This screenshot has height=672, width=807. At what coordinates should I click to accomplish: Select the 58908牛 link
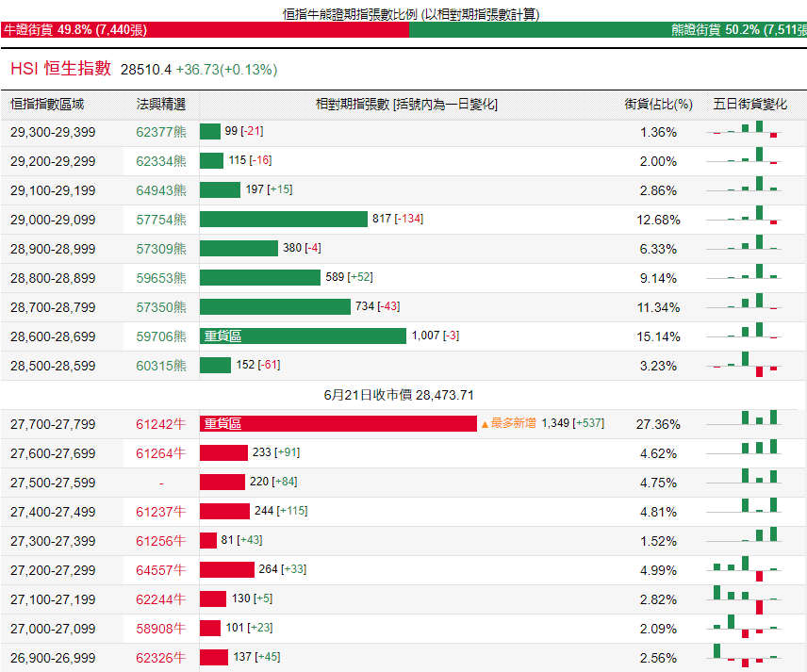coord(161,629)
